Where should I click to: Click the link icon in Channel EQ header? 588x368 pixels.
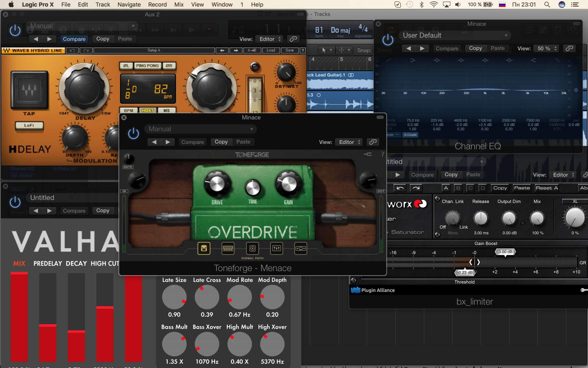[569, 48]
